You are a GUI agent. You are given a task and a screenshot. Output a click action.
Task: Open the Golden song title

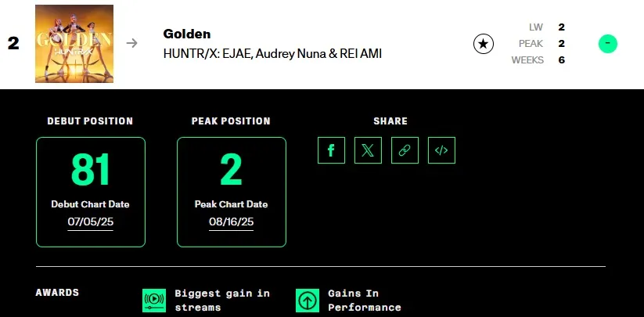click(187, 34)
